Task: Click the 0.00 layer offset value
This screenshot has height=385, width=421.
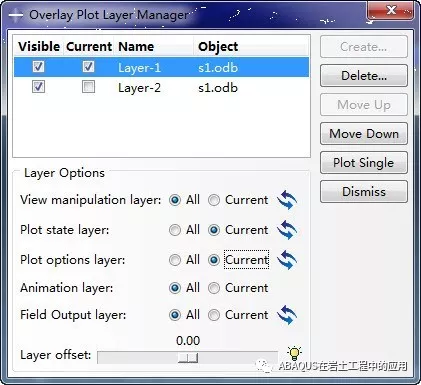Action: pos(188,341)
